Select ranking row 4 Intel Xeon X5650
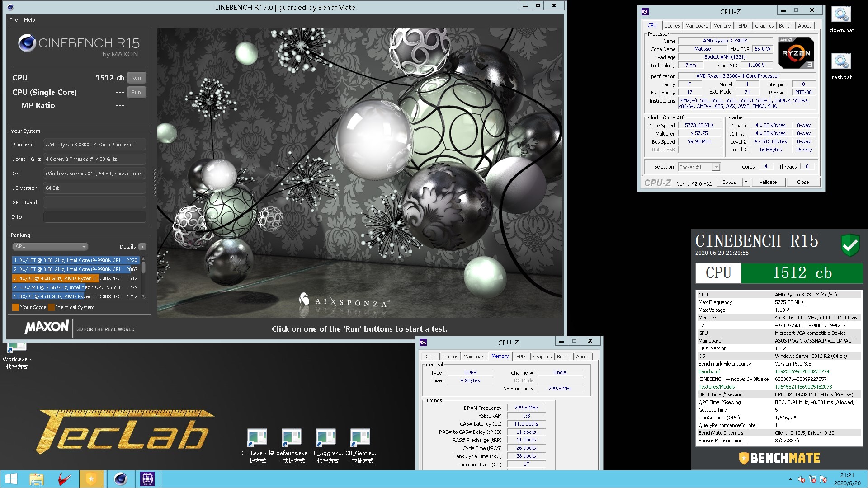This screenshot has height=488, width=868. (x=75, y=287)
